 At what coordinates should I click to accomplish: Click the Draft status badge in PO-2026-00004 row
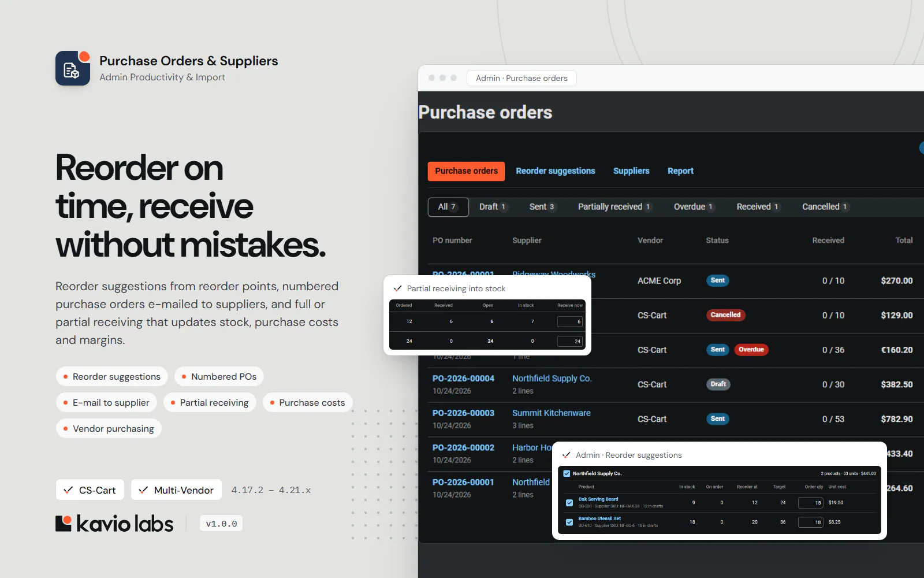pos(718,384)
